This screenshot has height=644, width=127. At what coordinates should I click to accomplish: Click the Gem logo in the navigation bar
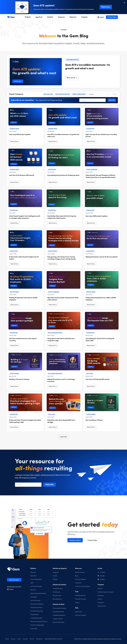click(11, 17)
